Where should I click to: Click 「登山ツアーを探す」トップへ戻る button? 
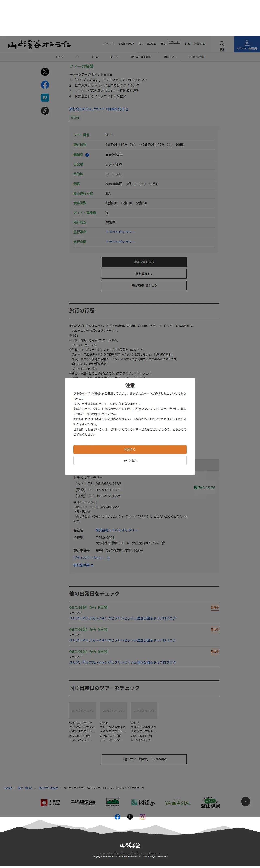[x=144, y=759]
